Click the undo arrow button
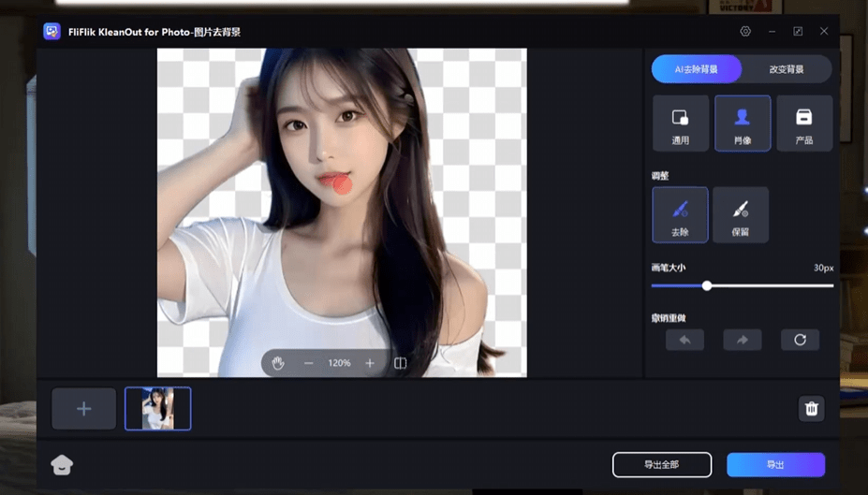Screen dimensions: 868x495 click(684, 340)
